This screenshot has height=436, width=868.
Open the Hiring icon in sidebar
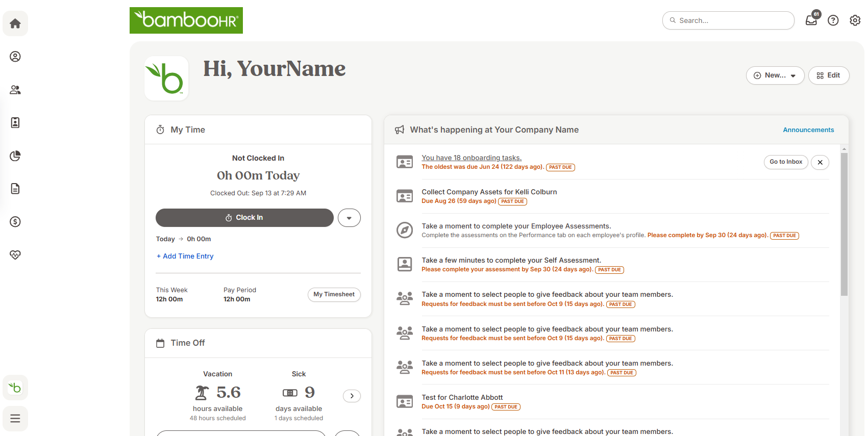coord(15,122)
